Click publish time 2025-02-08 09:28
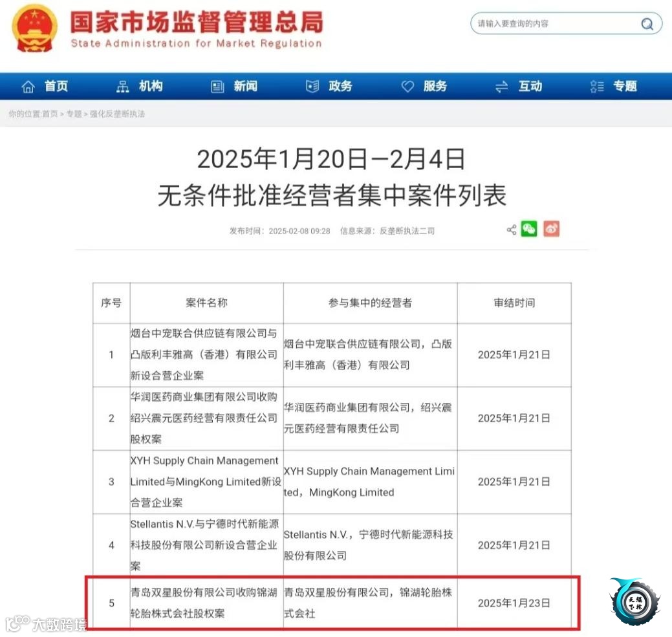This screenshot has width=672, height=637. [x=299, y=232]
